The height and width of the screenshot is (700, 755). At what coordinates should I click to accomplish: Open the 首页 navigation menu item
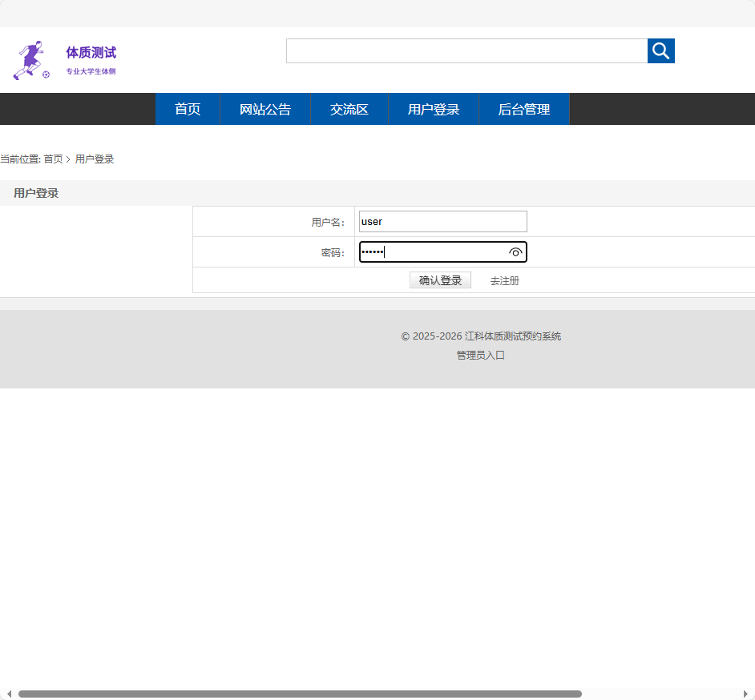pyautogui.click(x=187, y=109)
